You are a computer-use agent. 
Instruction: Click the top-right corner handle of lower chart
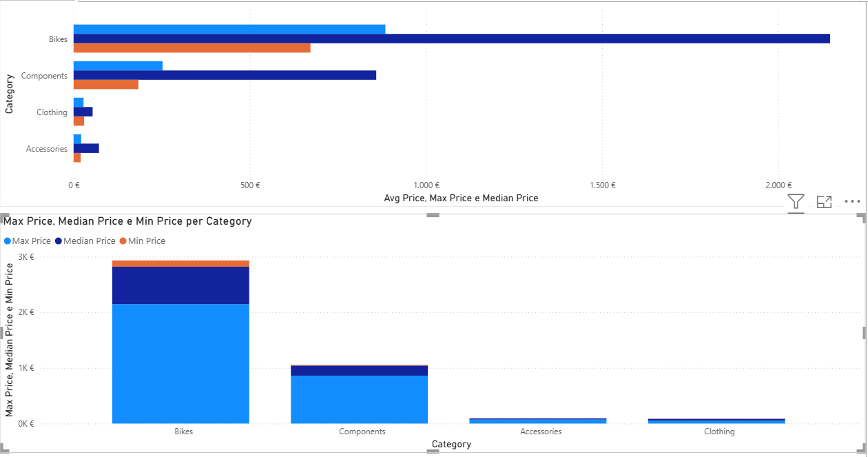click(x=862, y=218)
